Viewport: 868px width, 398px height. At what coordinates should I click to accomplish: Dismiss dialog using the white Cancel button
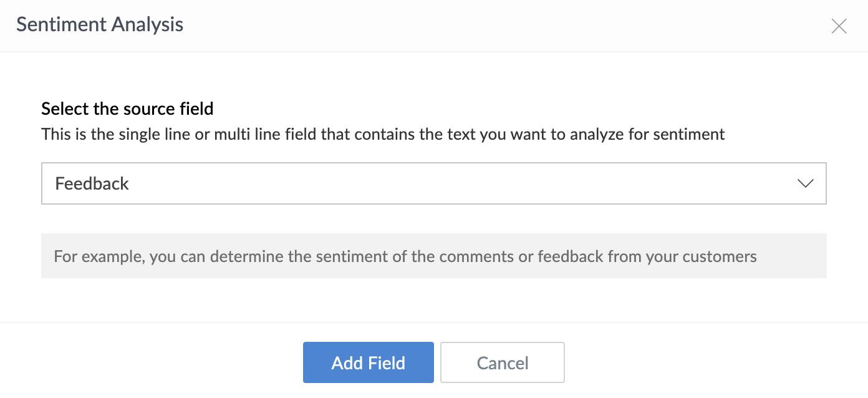pyautogui.click(x=502, y=362)
